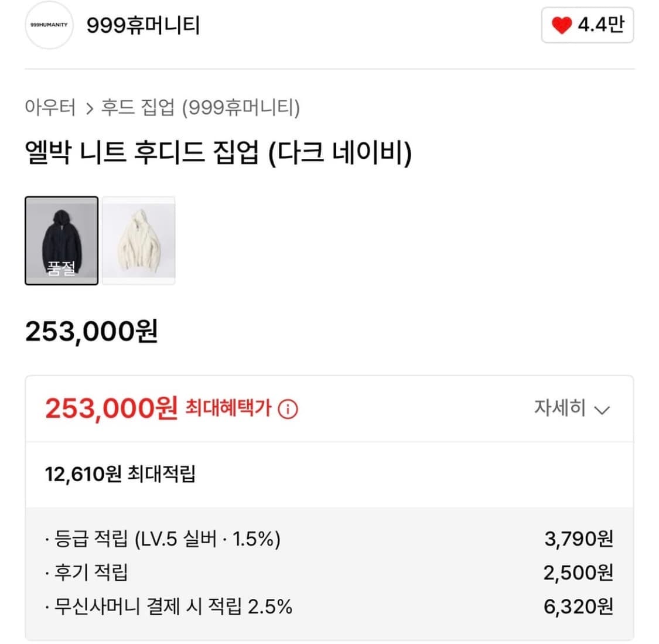Image resolution: width=659 pixels, height=644 pixels.
Task: Click the 999HUMANITY brand logo icon
Action: pos(49,26)
